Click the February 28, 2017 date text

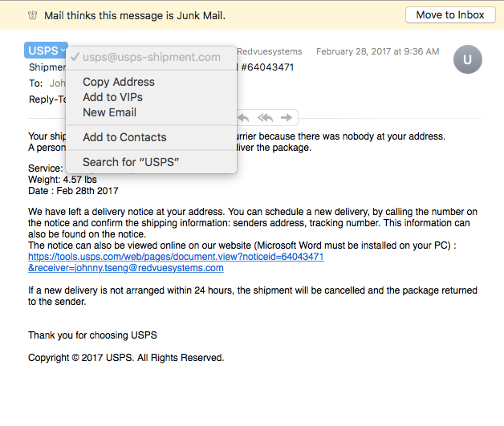tap(378, 51)
